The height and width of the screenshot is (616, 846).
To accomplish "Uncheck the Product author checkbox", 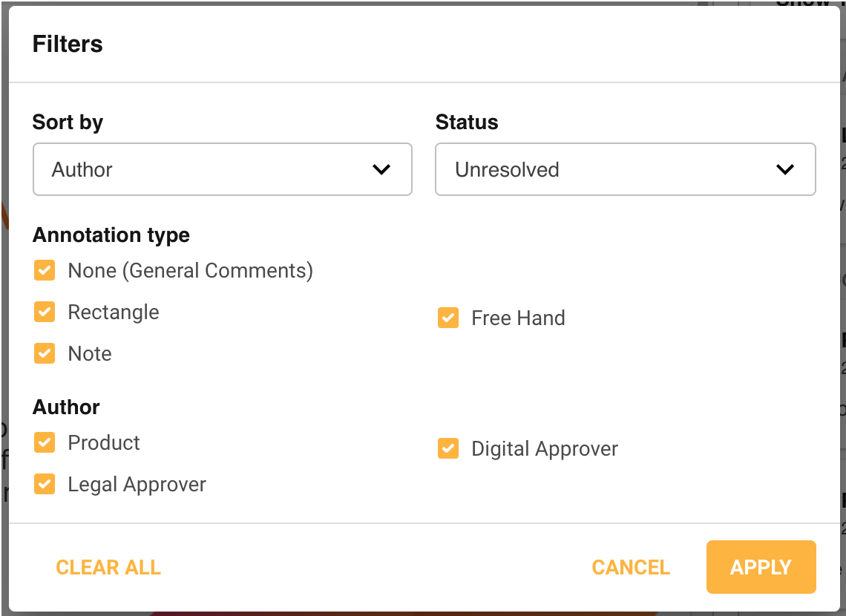I will 45,442.
